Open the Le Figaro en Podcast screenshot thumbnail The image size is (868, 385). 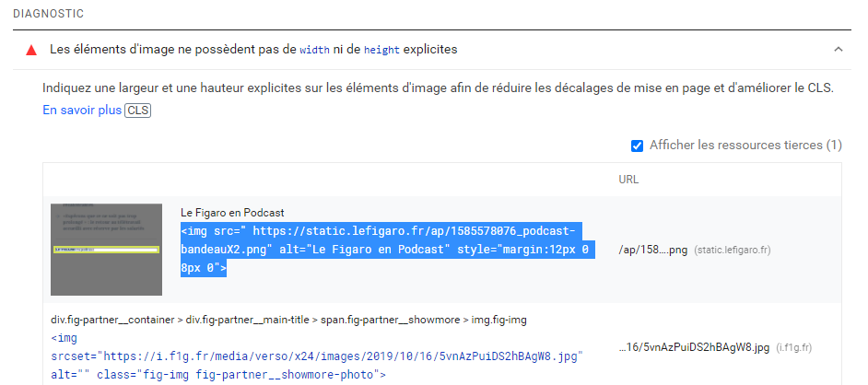pos(106,250)
